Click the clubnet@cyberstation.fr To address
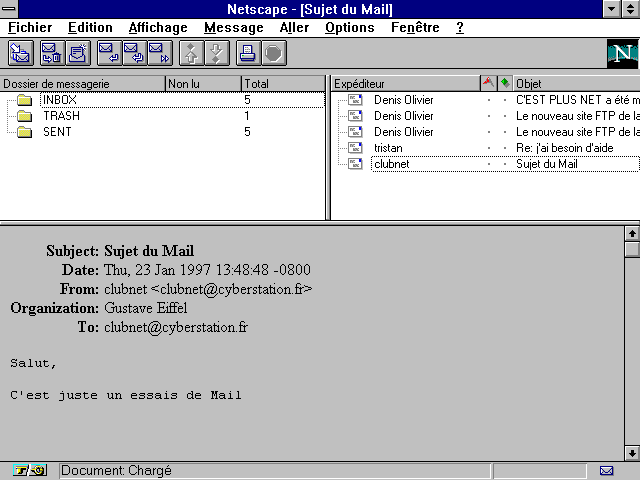Image resolution: width=640 pixels, height=480 pixels. coord(176,327)
